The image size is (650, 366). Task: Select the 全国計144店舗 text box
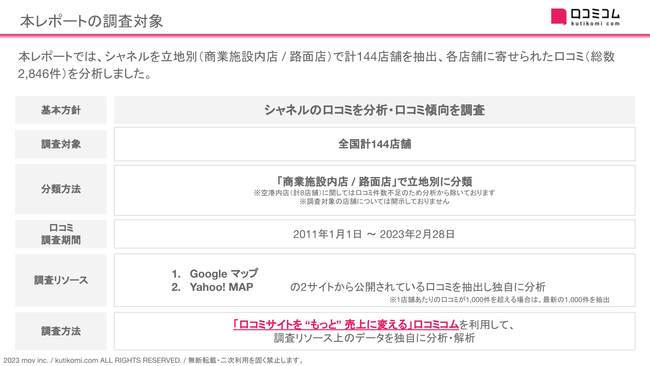point(374,144)
